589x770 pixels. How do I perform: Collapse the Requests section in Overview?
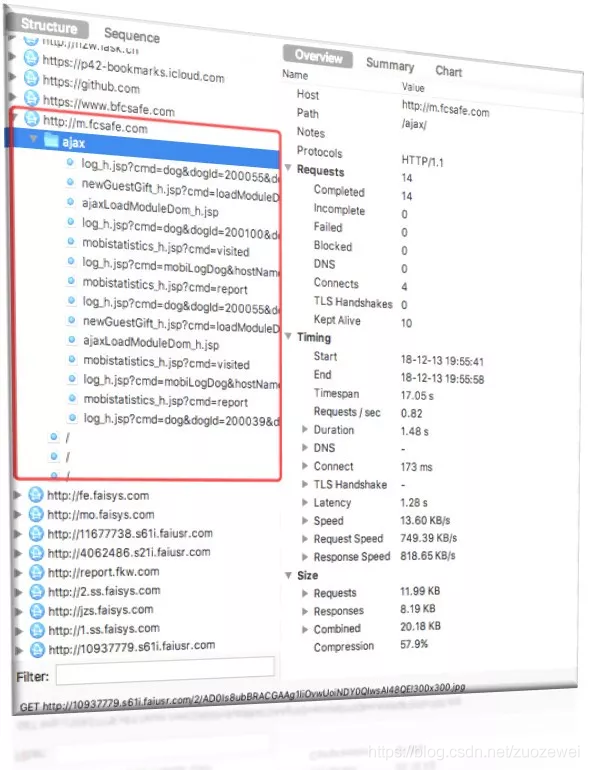click(288, 168)
